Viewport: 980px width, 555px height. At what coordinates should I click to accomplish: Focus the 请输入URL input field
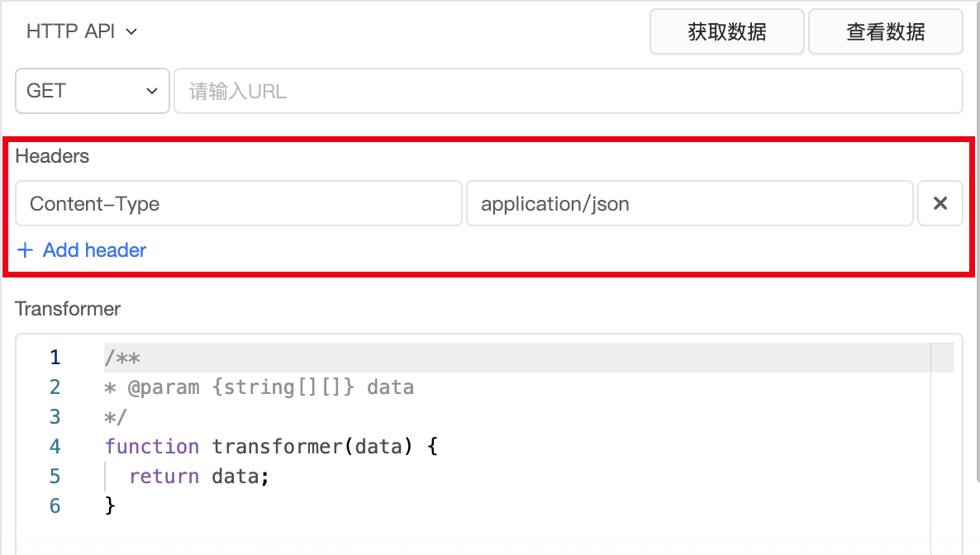[568, 91]
